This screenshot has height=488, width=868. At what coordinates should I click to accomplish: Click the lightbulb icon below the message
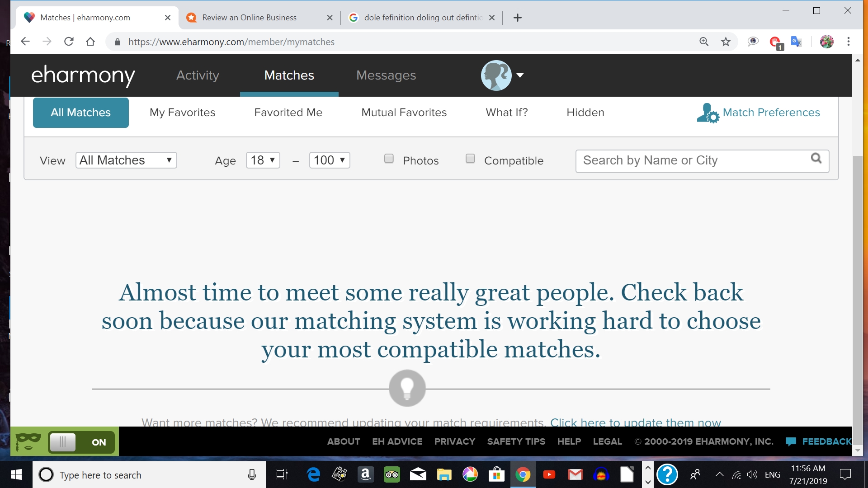(407, 388)
